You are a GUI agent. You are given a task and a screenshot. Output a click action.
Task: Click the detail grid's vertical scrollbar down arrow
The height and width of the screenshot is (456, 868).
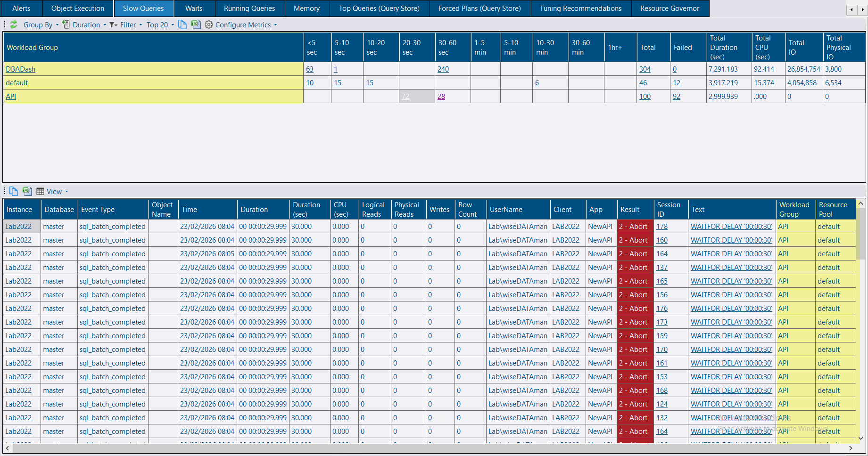tap(860, 438)
